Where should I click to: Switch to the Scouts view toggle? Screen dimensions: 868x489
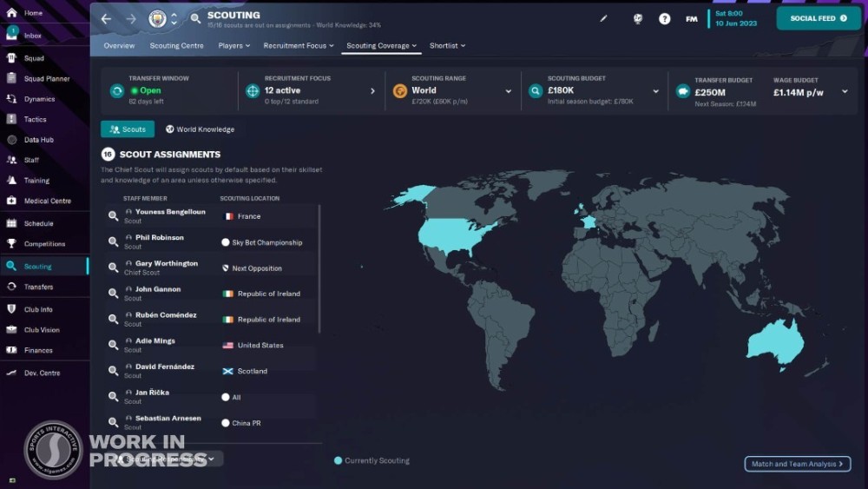coord(128,129)
